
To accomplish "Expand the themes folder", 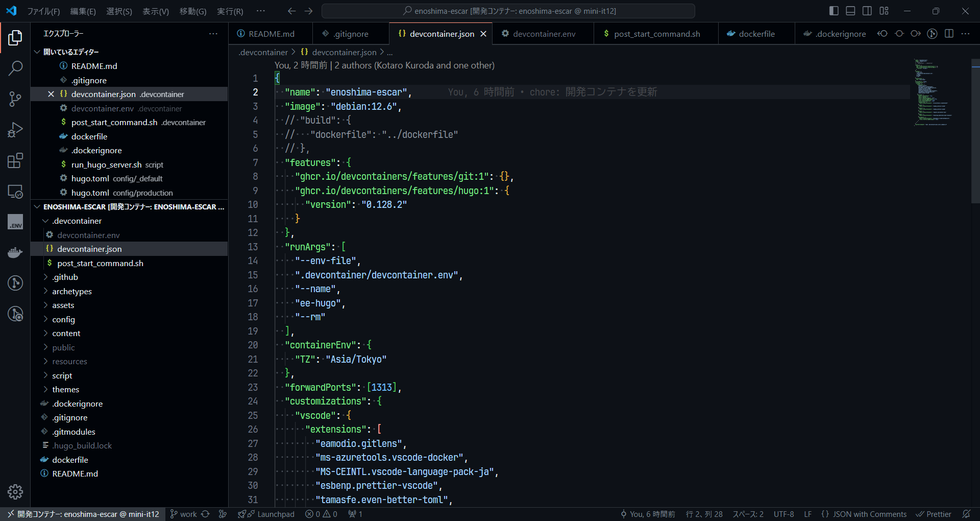I will pyautogui.click(x=65, y=389).
